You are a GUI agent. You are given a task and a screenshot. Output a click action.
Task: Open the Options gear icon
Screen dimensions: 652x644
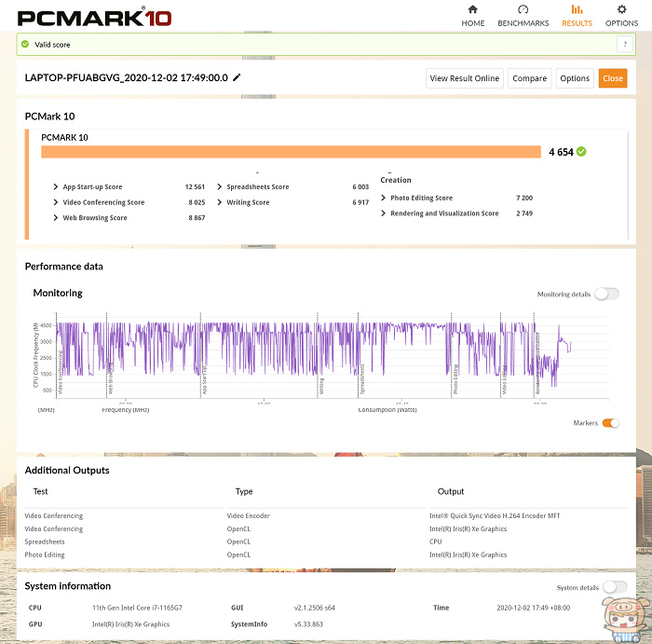pyautogui.click(x=621, y=9)
